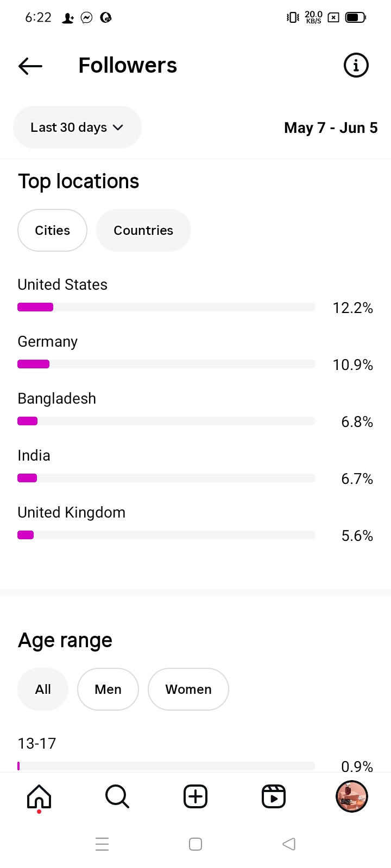391x868 pixels.
Task: Tap the Bangladesh location row label
Action: coord(57,399)
